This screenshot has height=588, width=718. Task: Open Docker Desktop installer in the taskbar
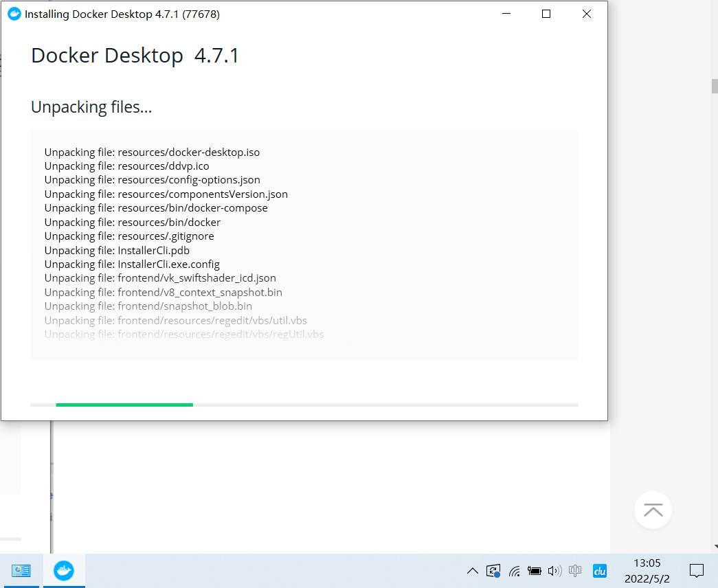point(64,571)
